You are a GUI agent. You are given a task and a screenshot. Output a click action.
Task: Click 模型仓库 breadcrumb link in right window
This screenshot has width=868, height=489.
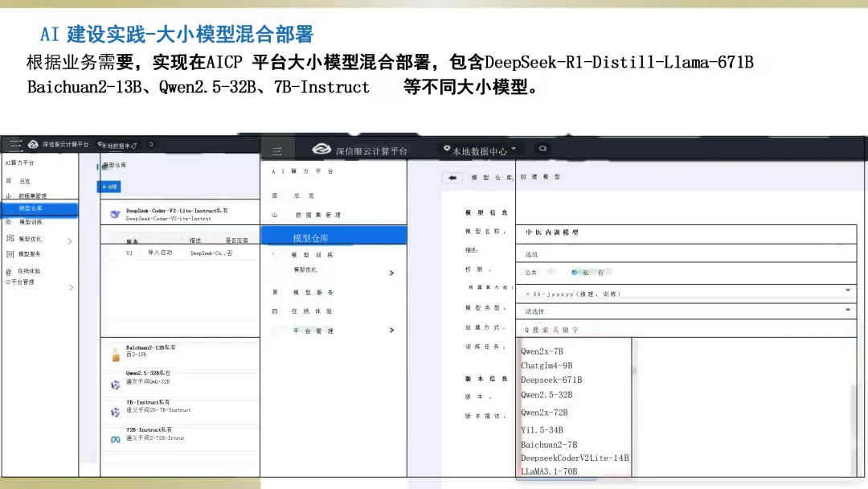tap(492, 178)
